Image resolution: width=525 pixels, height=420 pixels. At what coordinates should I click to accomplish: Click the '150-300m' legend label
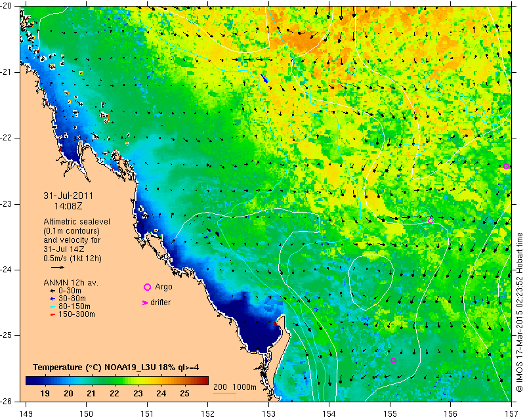[x=77, y=314]
